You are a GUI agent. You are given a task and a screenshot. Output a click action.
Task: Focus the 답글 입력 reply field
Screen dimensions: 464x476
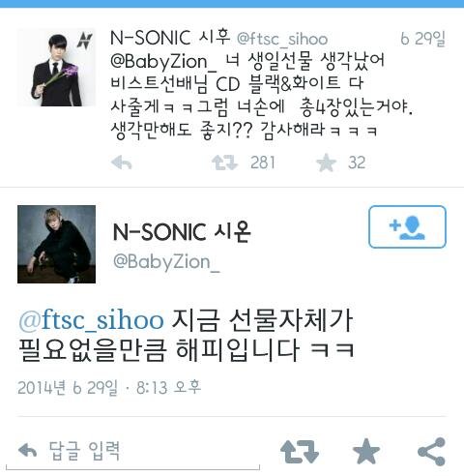[132, 452]
